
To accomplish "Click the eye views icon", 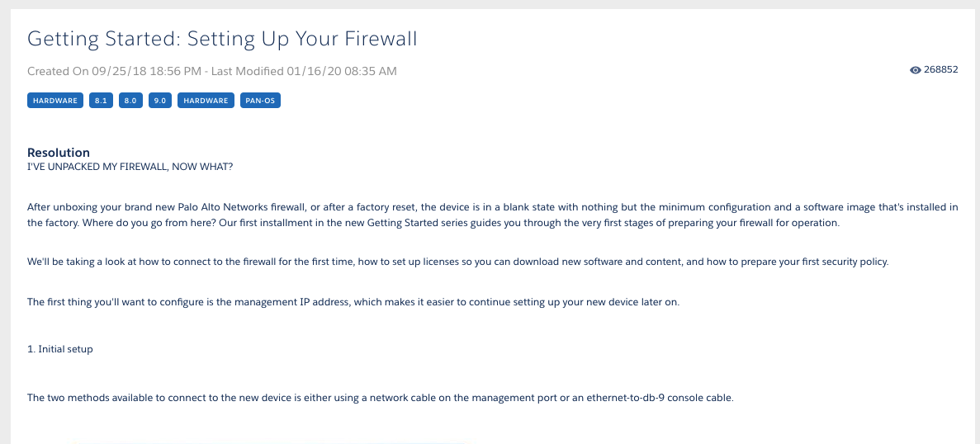I will pyautogui.click(x=915, y=71).
